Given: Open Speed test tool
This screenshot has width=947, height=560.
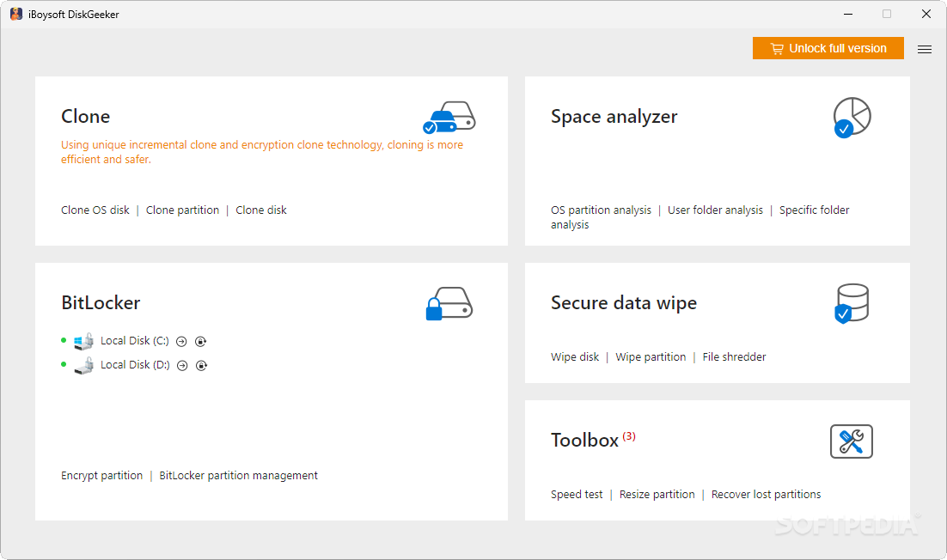Looking at the screenshot, I should 577,494.
